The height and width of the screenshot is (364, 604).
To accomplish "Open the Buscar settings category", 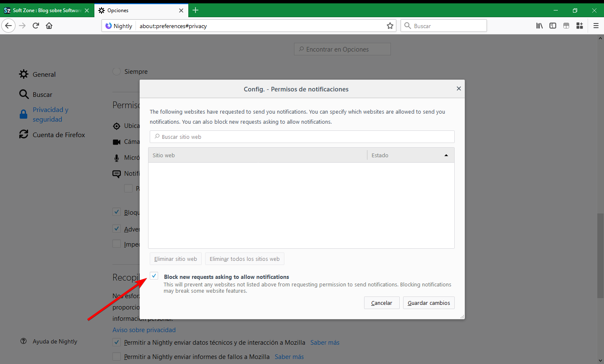I will point(42,94).
